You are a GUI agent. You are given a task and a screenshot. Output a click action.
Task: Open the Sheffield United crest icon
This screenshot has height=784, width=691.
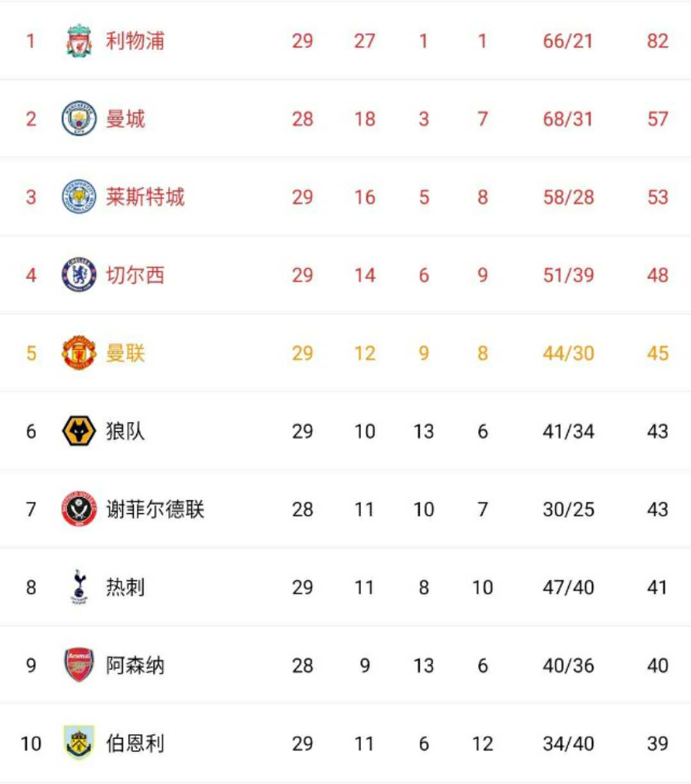coord(79,509)
